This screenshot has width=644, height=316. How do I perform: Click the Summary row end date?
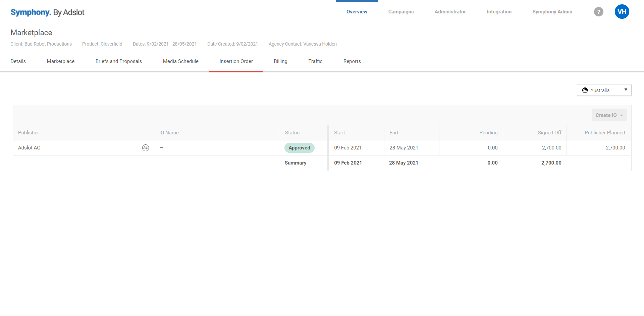click(404, 163)
